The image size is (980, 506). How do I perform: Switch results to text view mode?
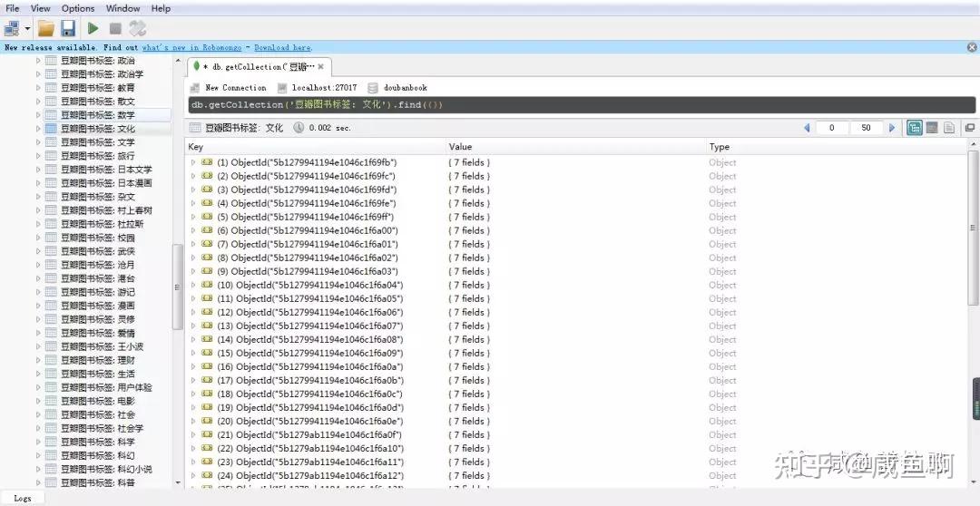point(949,128)
